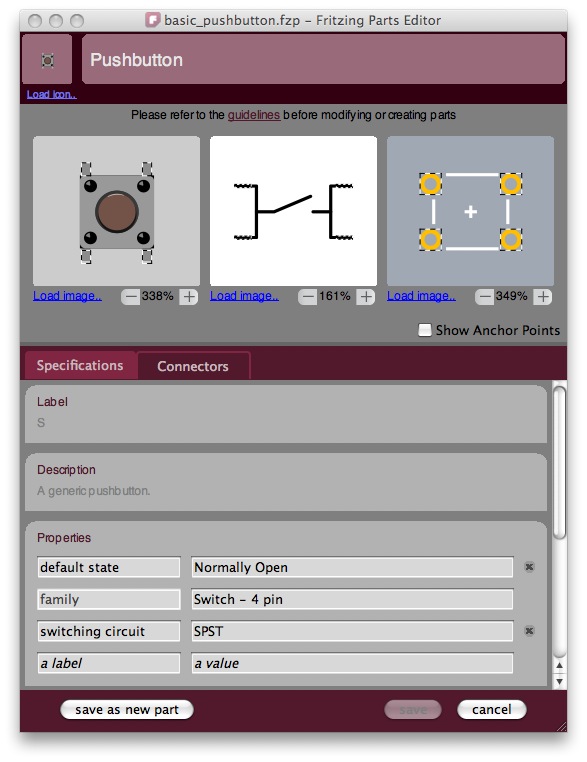Select the Specifications tab
The image size is (587, 762).
(x=80, y=365)
